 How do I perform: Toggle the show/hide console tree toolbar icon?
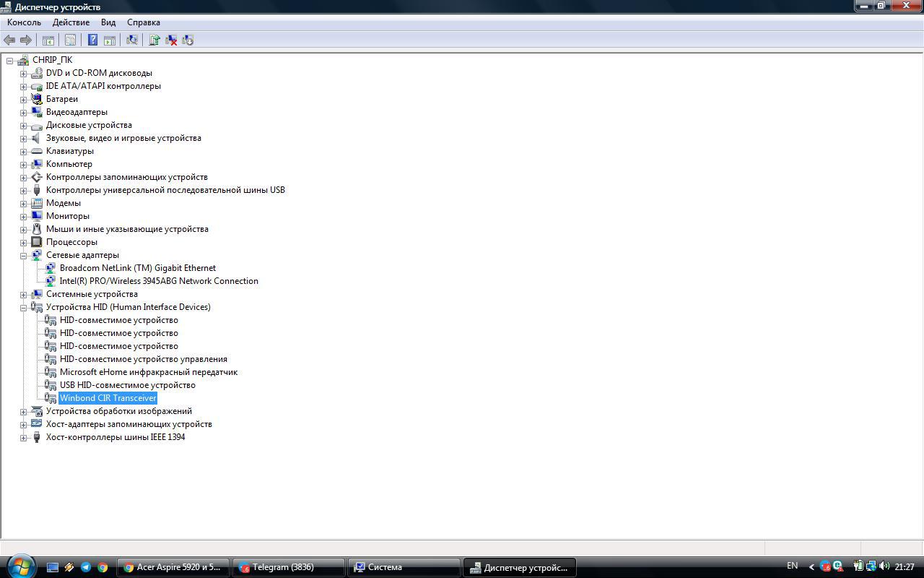pos(48,40)
